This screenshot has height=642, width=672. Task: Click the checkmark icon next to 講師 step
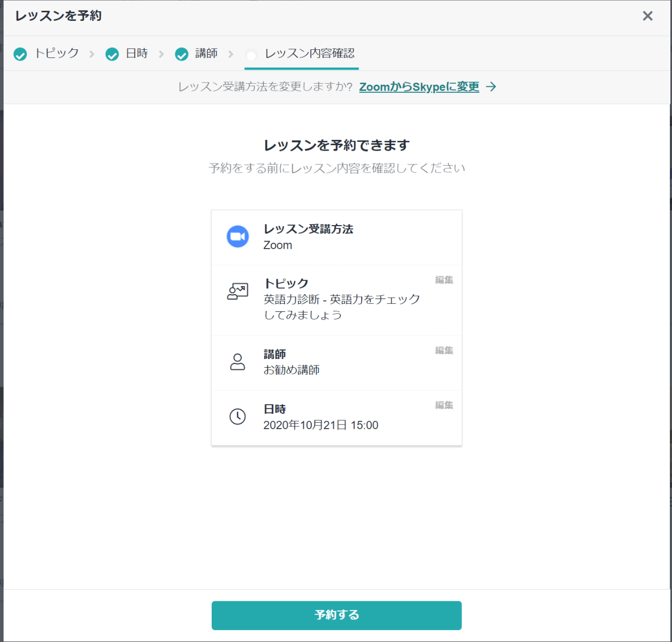coord(182,54)
